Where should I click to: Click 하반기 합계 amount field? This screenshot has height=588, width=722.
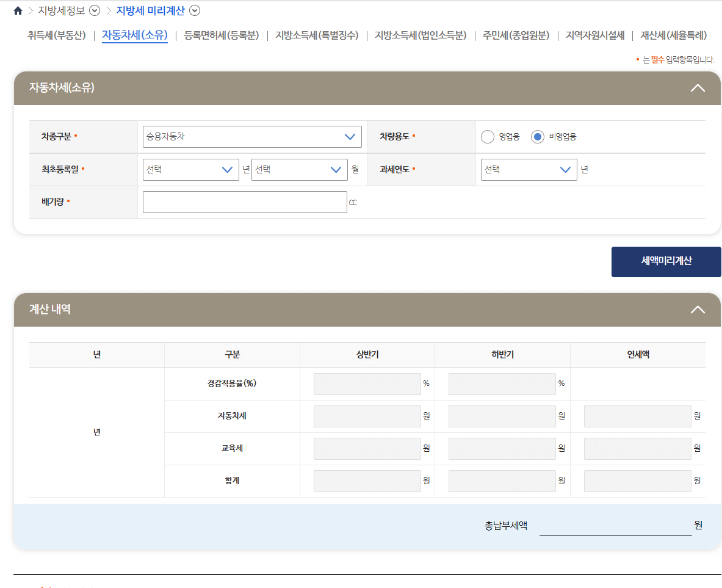pyautogui.click(x=502, y=481)
